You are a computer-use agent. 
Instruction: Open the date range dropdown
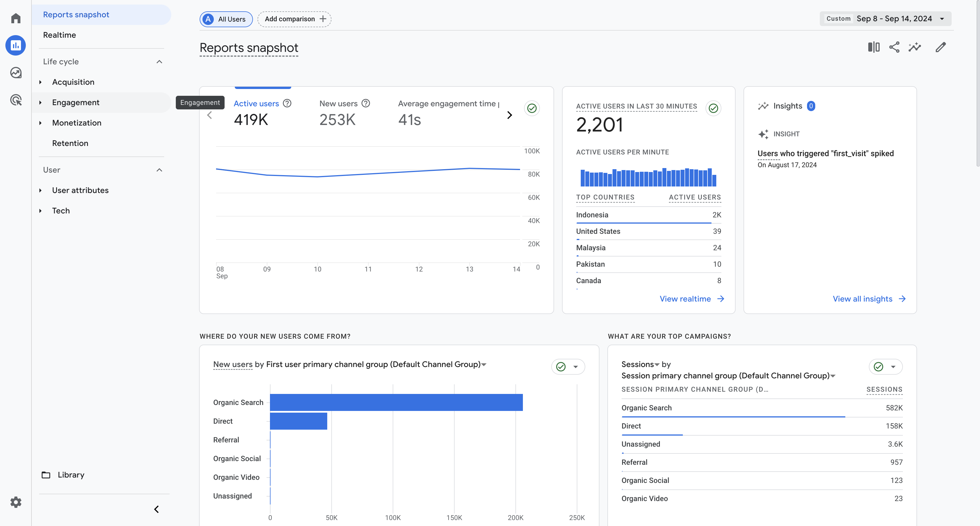[x=885, y=19]
